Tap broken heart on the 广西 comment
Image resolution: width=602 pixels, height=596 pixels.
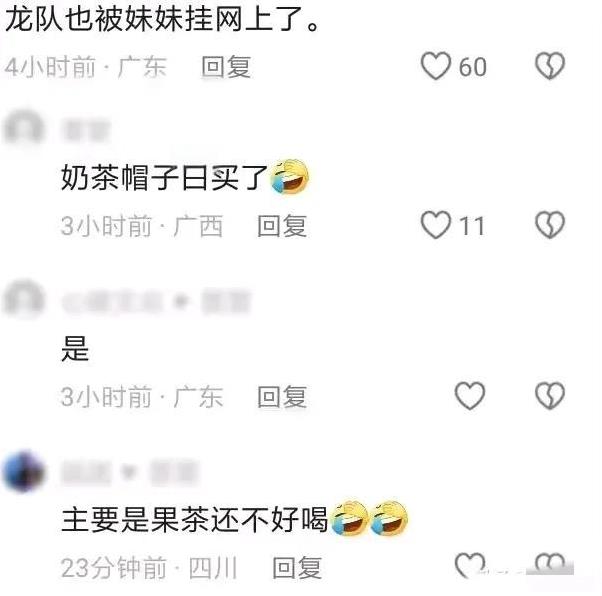550,225
